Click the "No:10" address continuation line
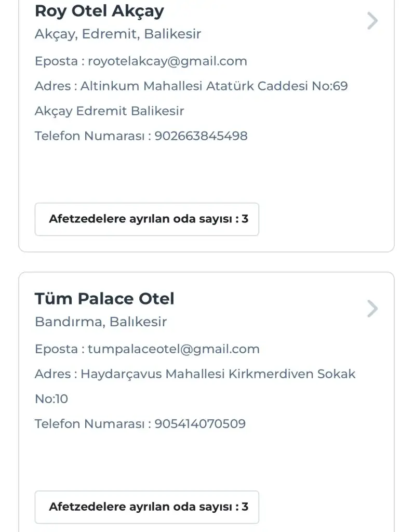 coord(51,399)
